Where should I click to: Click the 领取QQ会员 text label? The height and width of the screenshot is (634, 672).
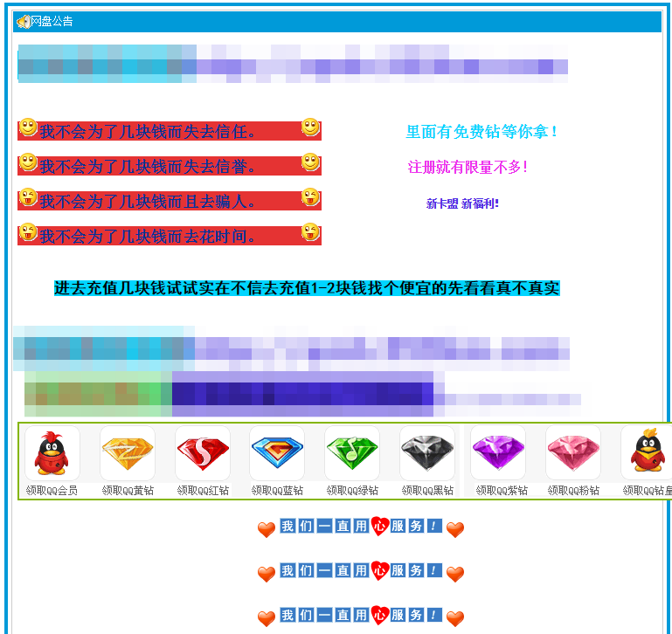coord(52,491)
